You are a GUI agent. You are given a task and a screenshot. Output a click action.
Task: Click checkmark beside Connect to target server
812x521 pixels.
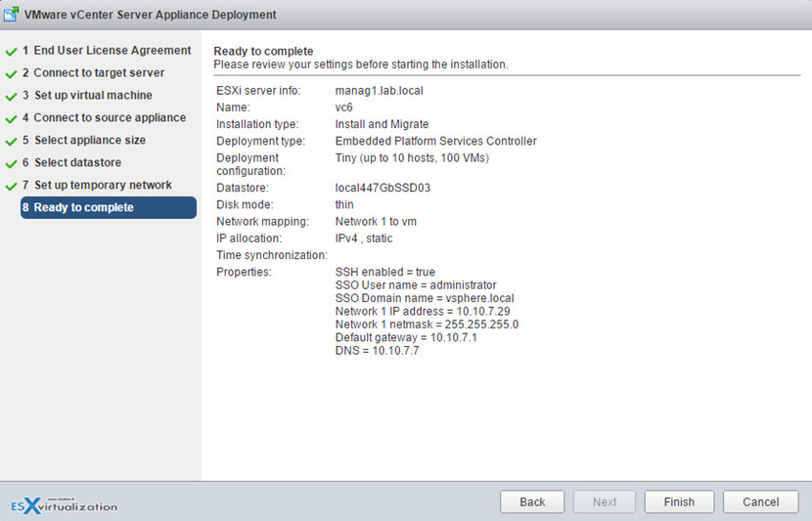pyautogui.click(x=12, y=74)
